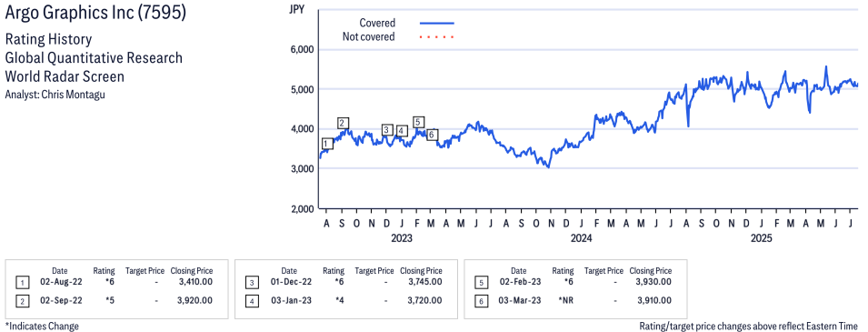The image size is (868, 332).
Task: Click table row box numbered 3
Action: (x=252, y=283)
